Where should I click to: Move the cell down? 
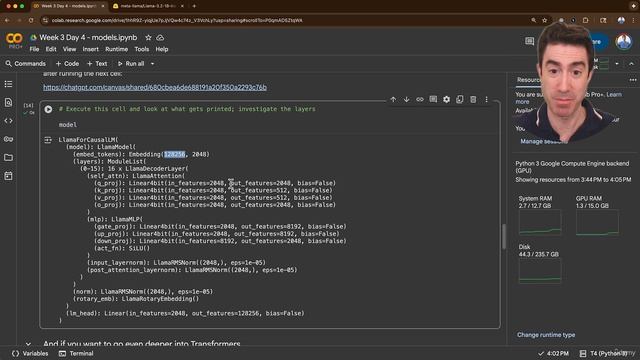[x=407, y=99]
